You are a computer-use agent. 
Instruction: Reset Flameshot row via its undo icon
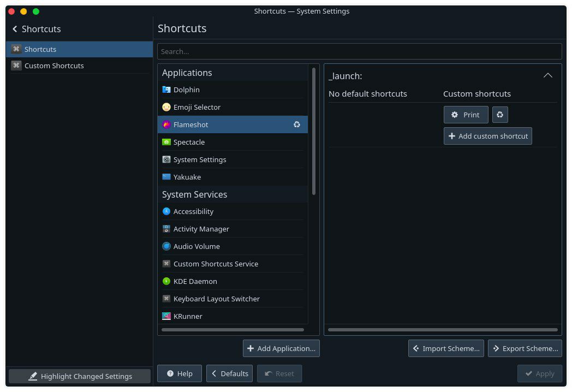click(297, 124)
